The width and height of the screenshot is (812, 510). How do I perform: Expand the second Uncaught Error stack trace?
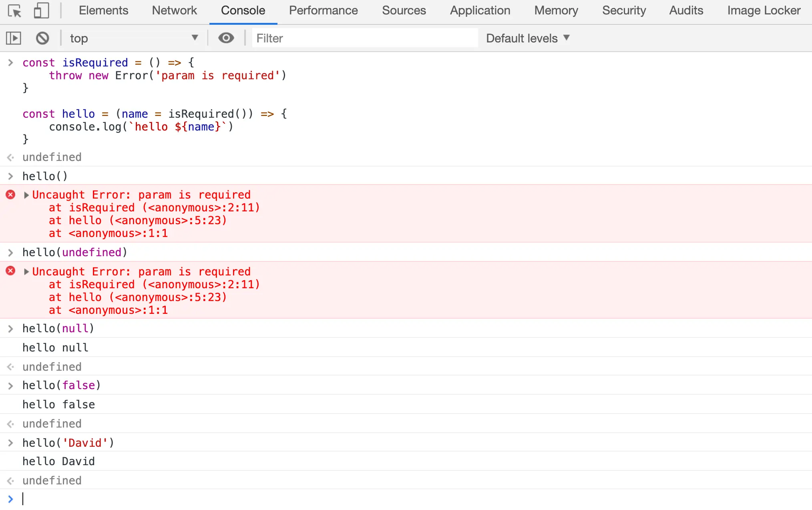(x=26, y=272)
